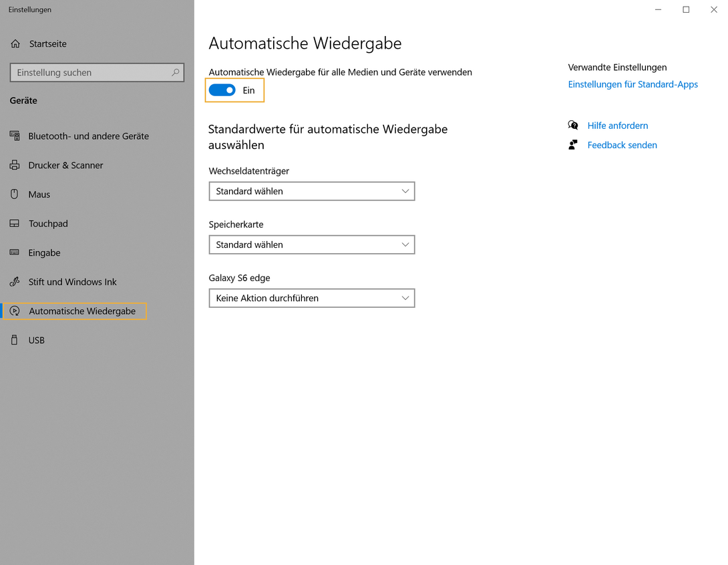Click the Maus sidebar icon

(14, 194)
